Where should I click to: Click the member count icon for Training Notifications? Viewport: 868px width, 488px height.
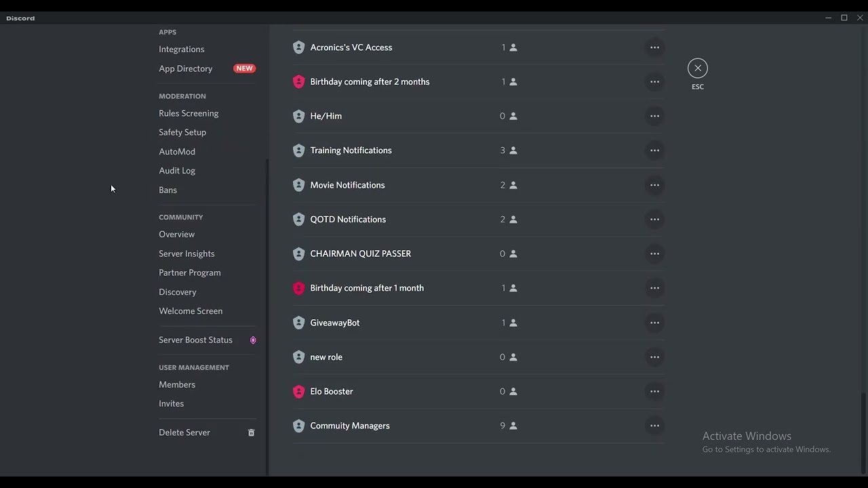(x=513, y=150)
